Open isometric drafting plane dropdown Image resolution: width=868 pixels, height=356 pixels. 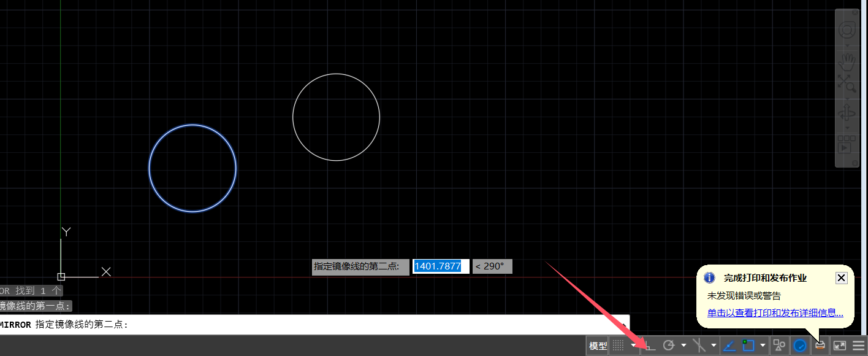coord(714,346)
